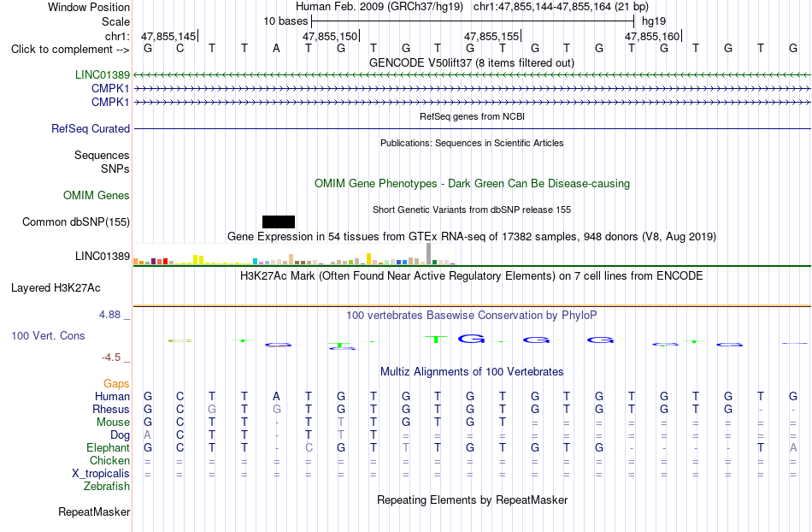The width and height of the screenshot is (812, 532).
Task: Click the gray 'A' base in the Elephant row
Action: [793, 448]
